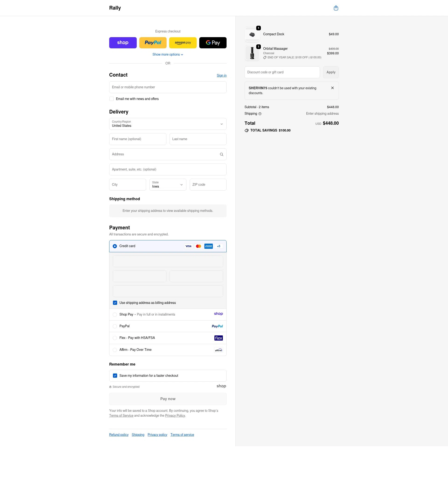Open the shipping cost help icon
448x480 pixels.
[x=260, y=114]
